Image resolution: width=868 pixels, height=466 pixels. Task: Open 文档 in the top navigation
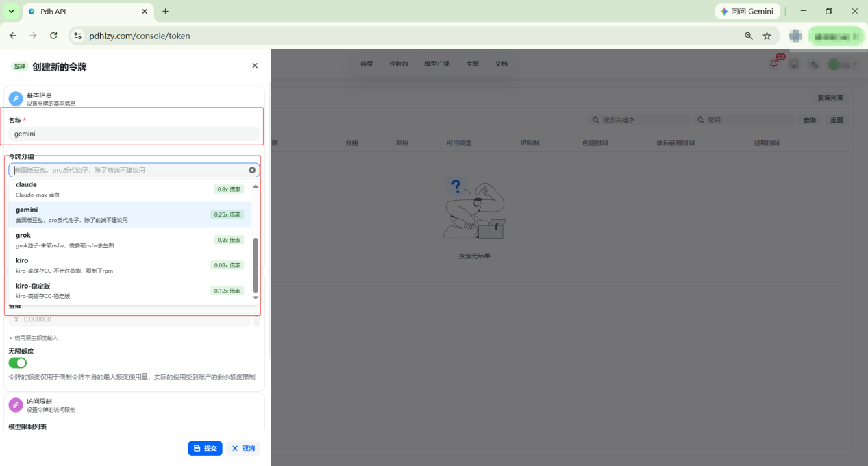(501, 64)
